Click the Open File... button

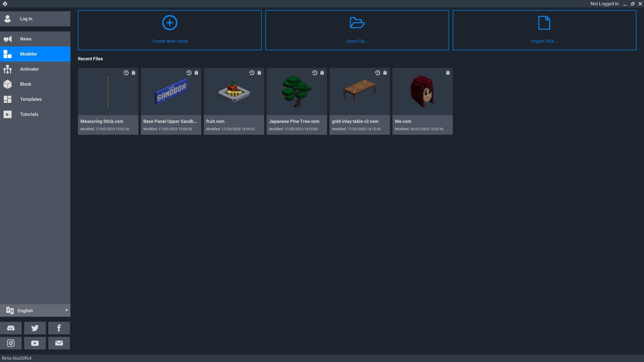(357, 30)
